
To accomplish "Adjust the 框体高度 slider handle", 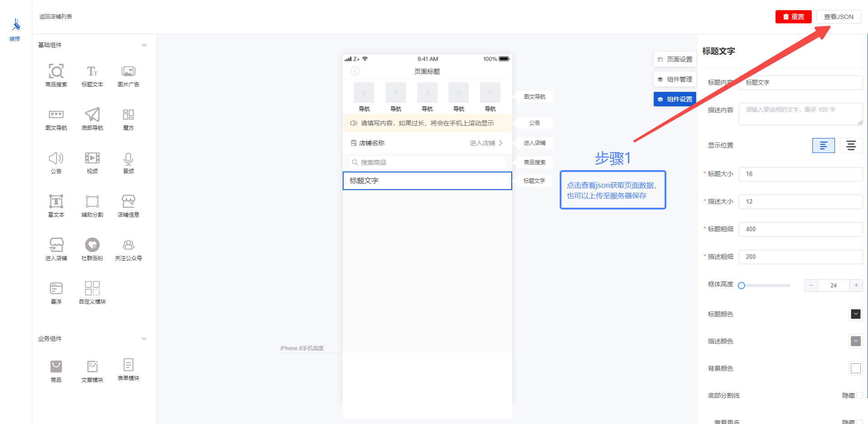I will click(741, 286).
